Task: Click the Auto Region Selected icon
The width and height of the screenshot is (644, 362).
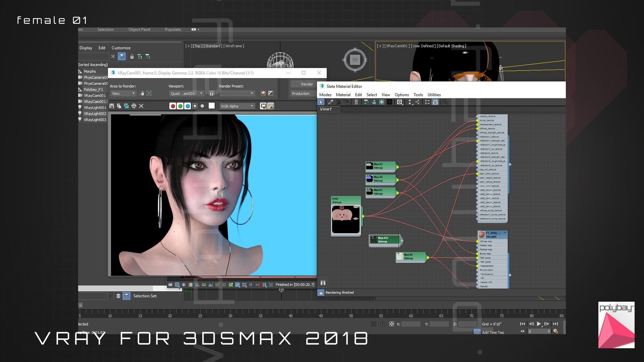Action: pyautogui.click(x=149, y=94)
